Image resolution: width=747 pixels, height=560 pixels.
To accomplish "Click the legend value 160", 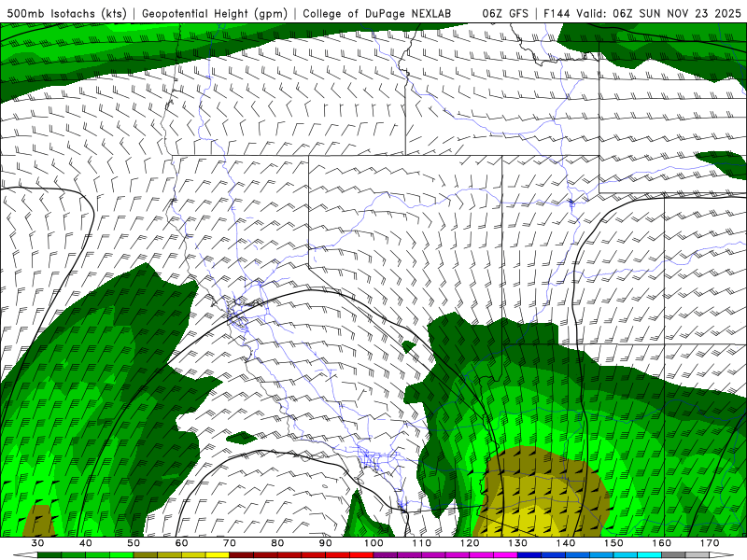I will 662,543.
